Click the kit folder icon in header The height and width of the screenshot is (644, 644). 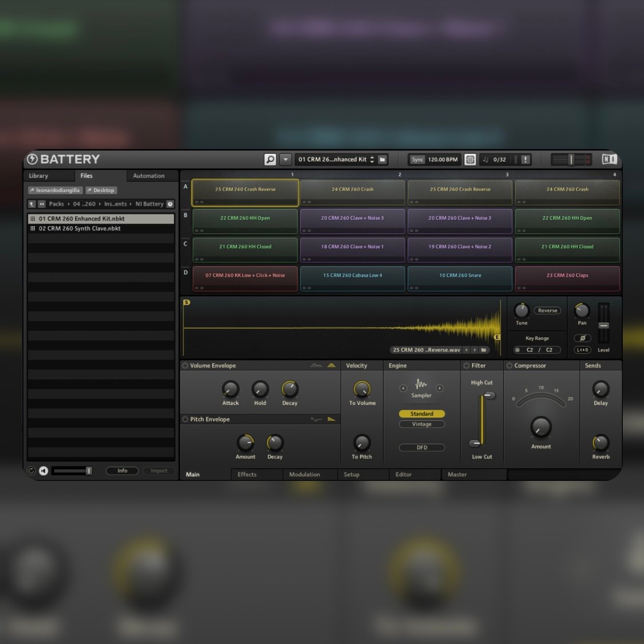(382, 159)
